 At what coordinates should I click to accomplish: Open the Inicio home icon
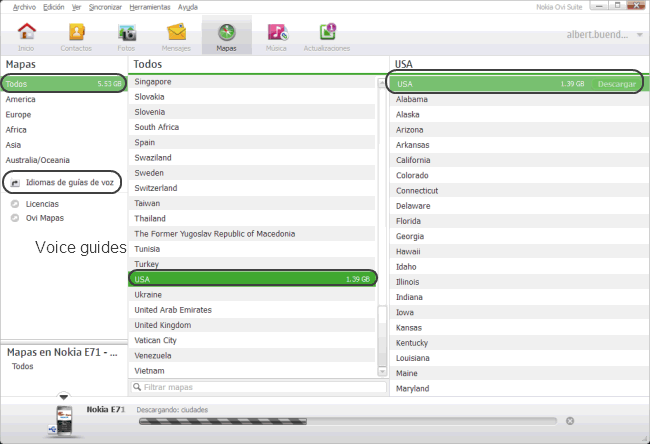pos(26,32)
